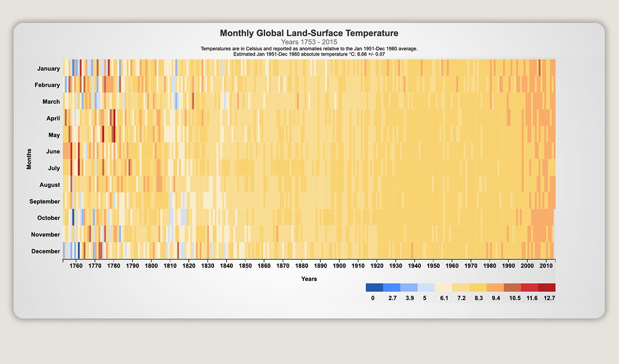Pick the yellow legend swatch above 8.3
Viewport: 619px width, 364px height.
tap(478, 288)
